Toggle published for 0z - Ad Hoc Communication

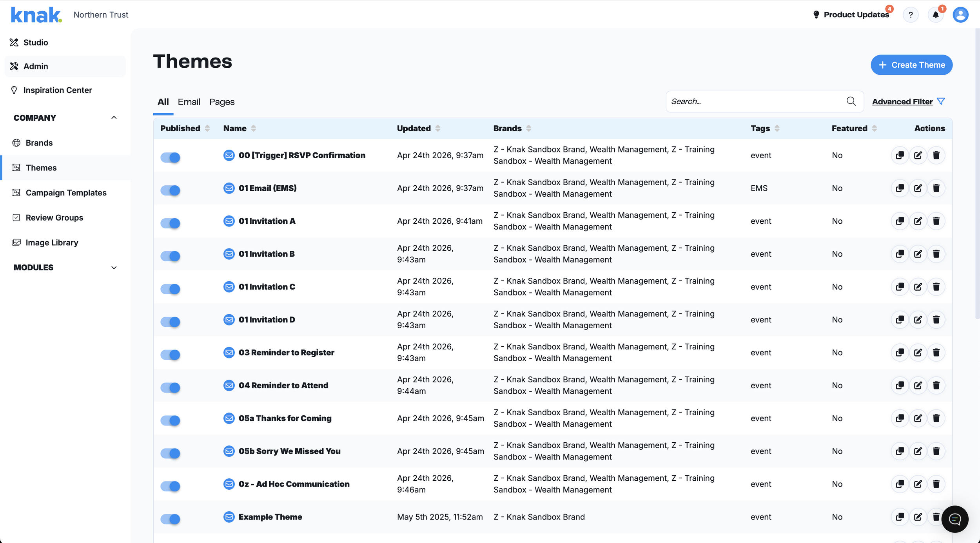point(170,487)
